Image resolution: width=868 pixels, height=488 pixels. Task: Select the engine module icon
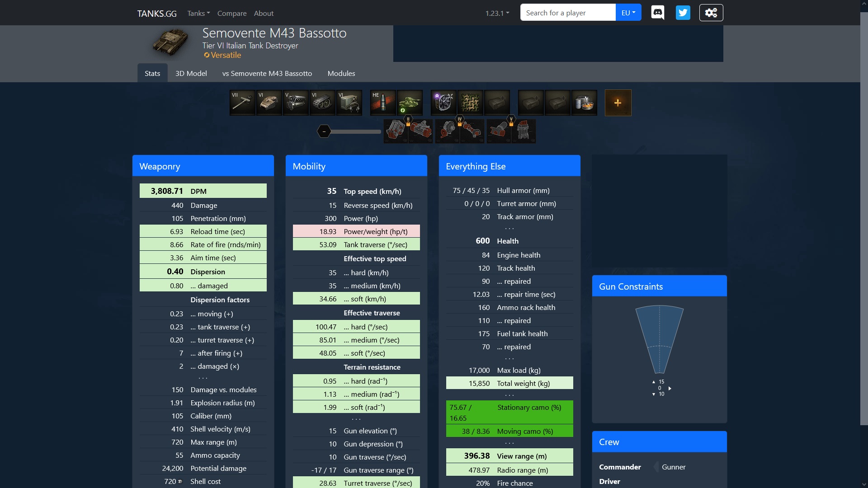296,103
